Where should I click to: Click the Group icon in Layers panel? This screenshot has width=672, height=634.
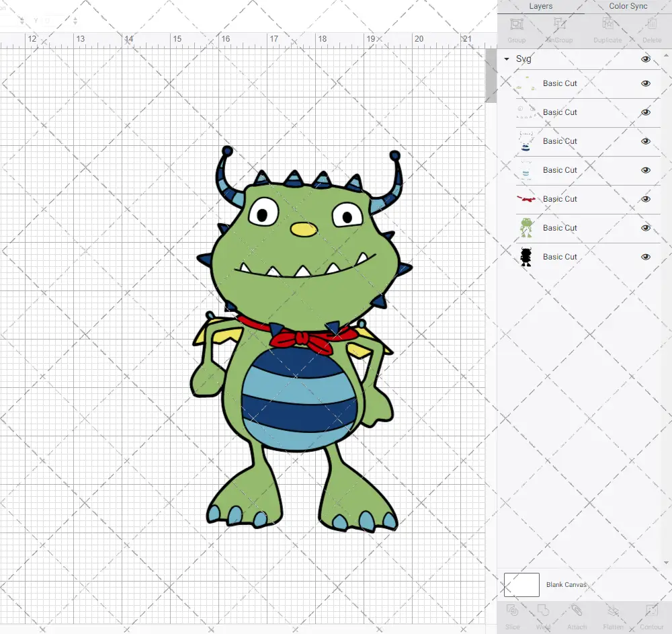[516, 24]
